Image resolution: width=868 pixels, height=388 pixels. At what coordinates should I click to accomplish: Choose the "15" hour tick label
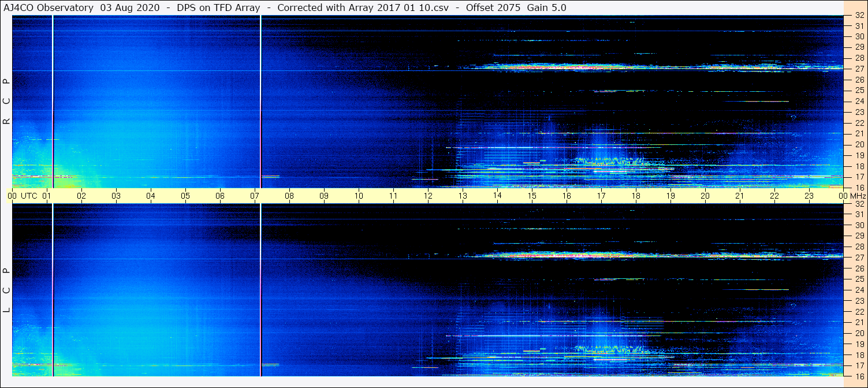tap(532, 196)
